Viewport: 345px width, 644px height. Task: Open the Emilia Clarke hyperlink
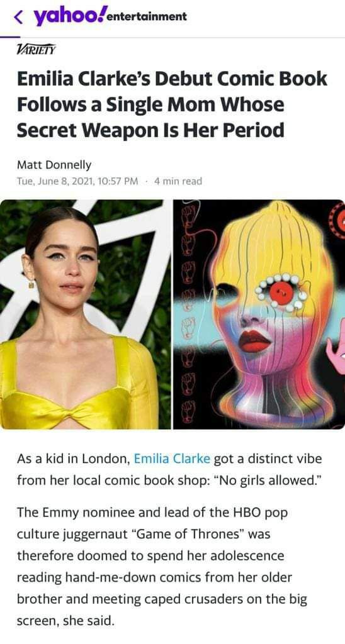tap(172, 458)
